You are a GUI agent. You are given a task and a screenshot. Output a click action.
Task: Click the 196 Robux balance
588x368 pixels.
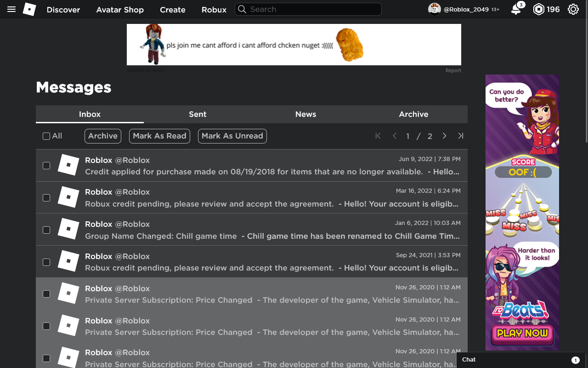(553, 9)
